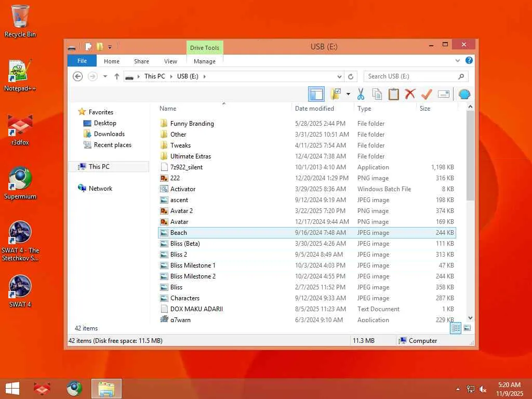Go up one level with Up arrow
This screenshot has width=532, height=399.
click(x=117, y=76)
